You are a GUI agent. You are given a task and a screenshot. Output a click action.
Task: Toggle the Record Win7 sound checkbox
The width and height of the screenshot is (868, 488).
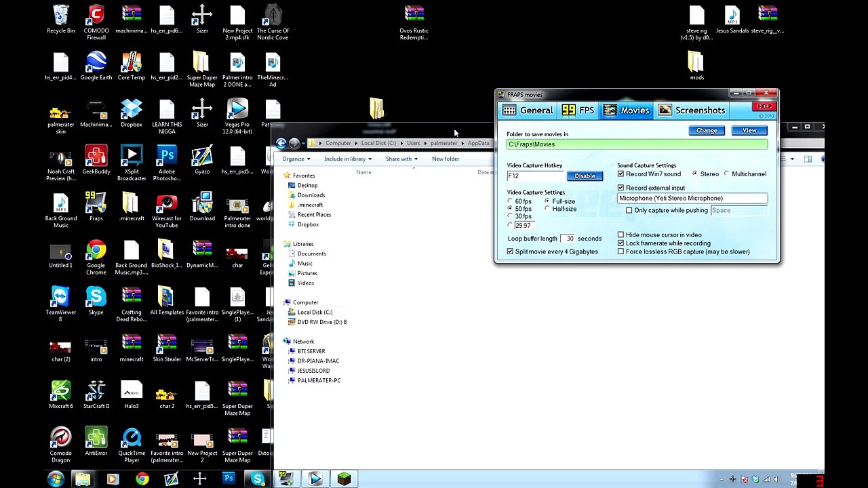(620, 174)
